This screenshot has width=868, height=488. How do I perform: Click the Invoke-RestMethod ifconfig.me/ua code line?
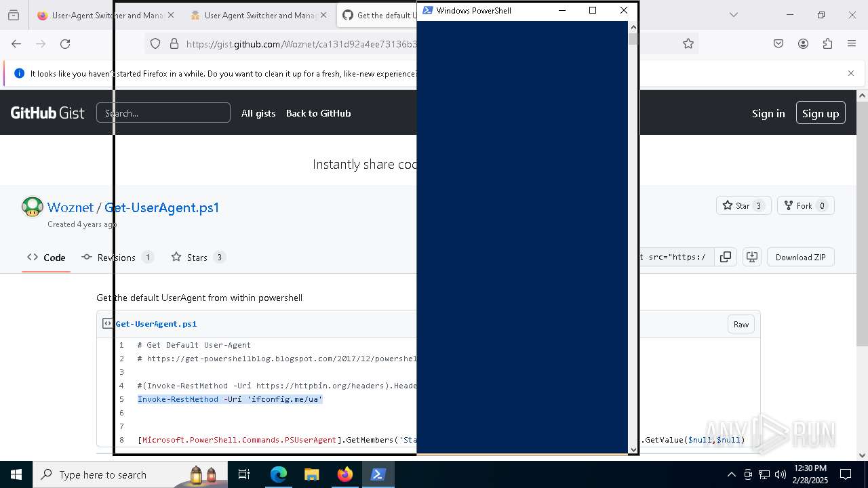coord(230,399)
